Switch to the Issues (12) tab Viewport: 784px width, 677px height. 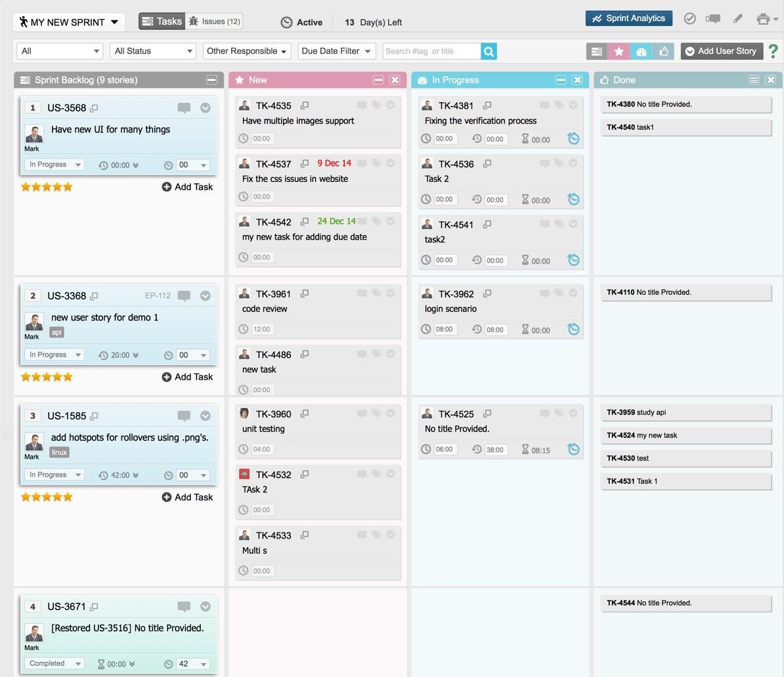coord(214,22)
